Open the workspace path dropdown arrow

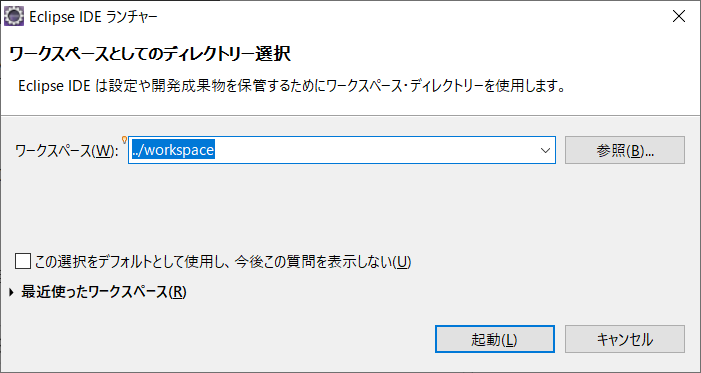pyautogui.click(x=545, y=150)
